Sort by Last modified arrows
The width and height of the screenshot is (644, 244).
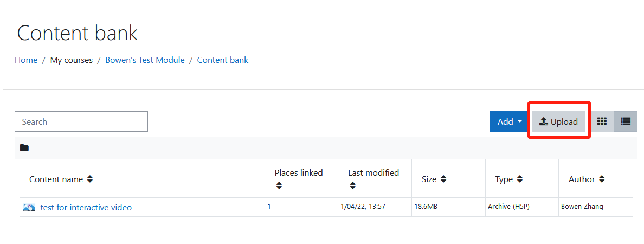pyautogui.click(x=353, y=185)
